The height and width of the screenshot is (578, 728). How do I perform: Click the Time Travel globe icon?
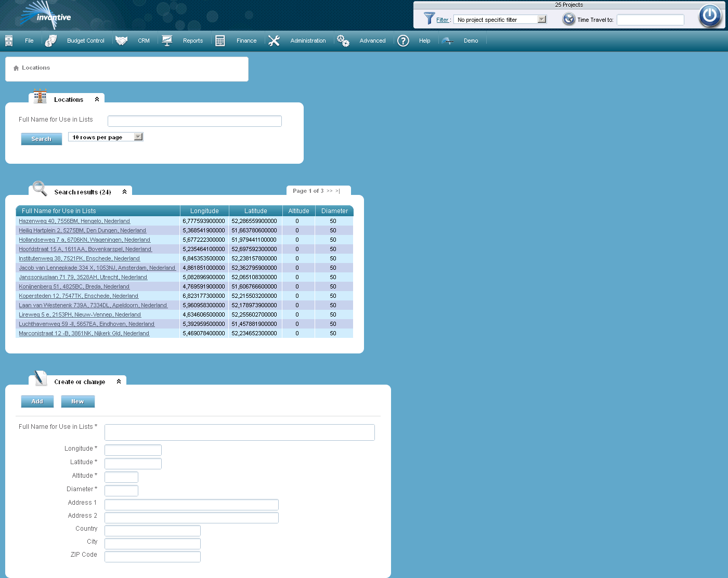click(569, 19)
